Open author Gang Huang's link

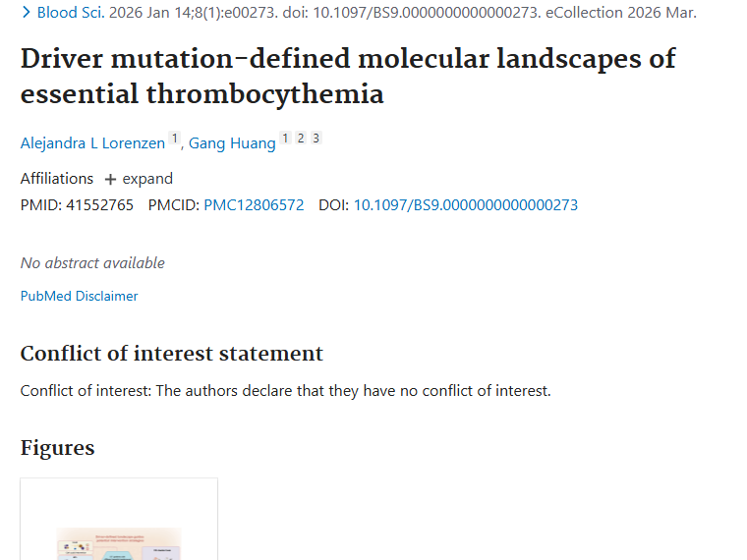232,143
